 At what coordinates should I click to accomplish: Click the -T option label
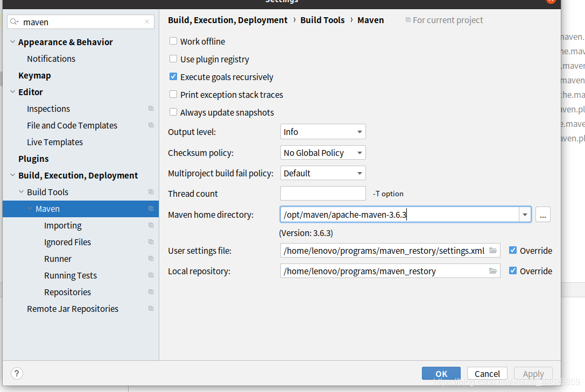coord(388,194)
